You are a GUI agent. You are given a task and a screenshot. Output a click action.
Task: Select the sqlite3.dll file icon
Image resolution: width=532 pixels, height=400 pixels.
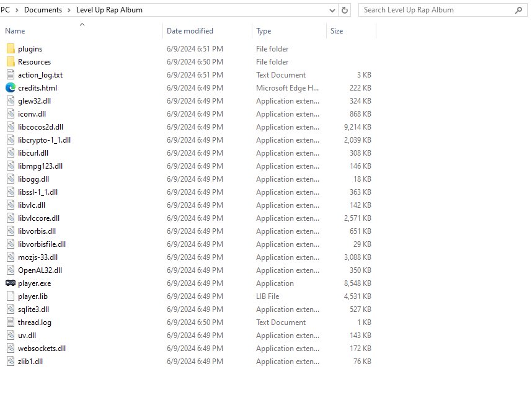click(x=11, y=309)
